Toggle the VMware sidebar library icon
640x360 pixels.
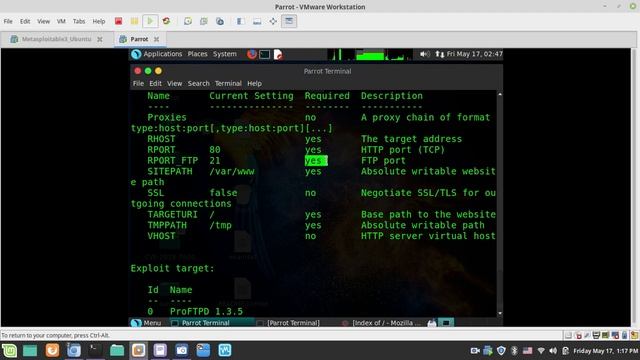[241, 21]
